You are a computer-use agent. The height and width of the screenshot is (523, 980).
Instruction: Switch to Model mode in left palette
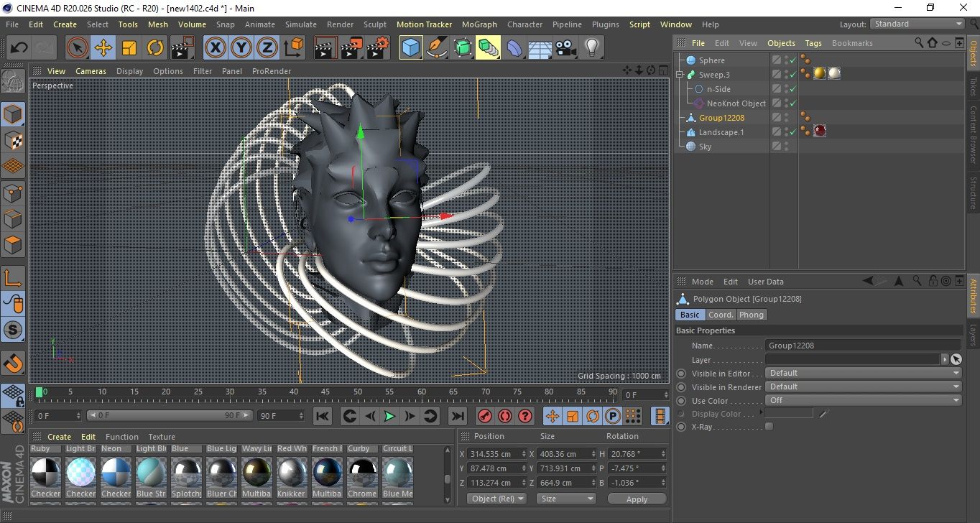point(13,114)
